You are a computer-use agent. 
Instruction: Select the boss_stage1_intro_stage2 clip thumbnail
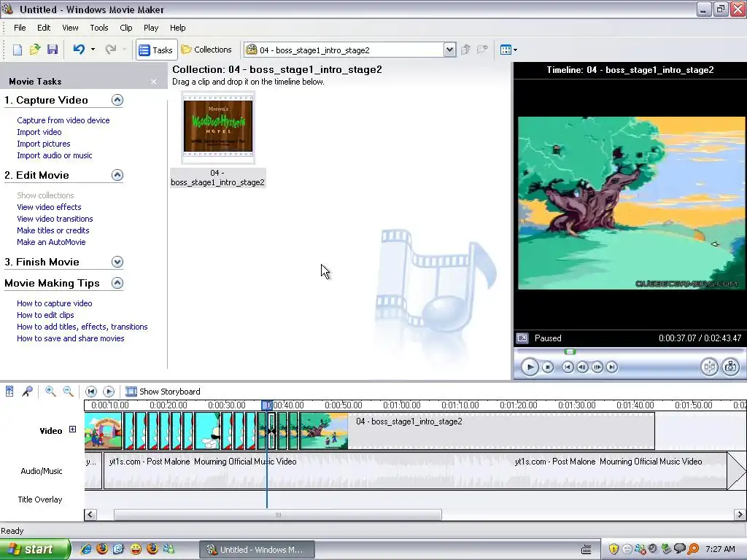pos(218,127)
